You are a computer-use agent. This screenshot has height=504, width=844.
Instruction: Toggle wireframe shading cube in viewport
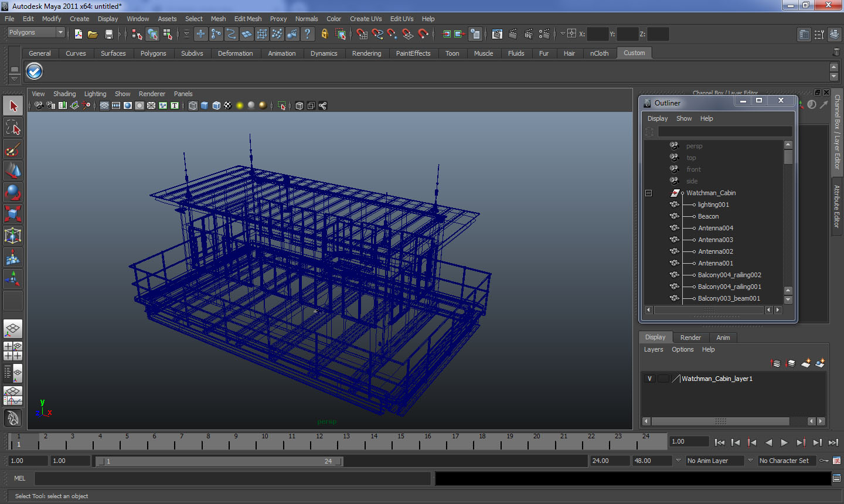point(193,105)
